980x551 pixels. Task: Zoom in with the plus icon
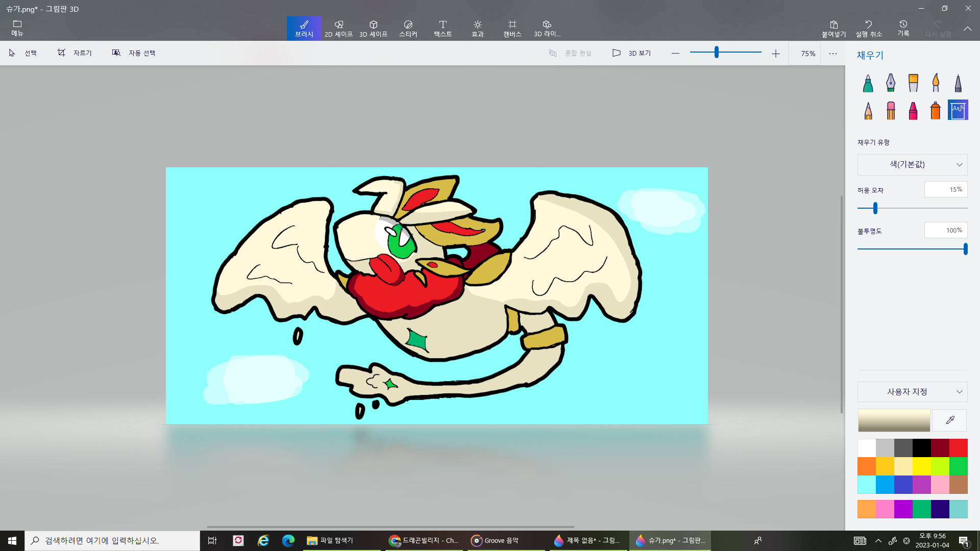[x=775, y=53]
